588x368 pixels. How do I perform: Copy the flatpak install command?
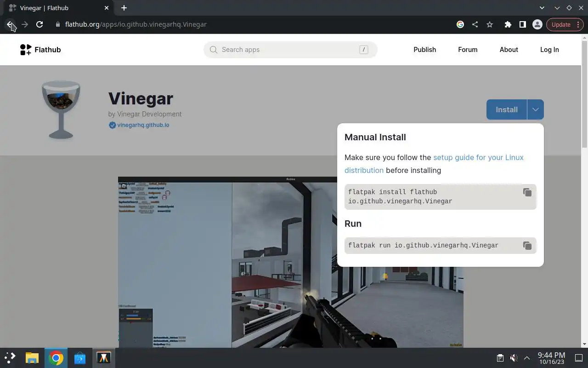pyautogui.click(x=527, y=192)
